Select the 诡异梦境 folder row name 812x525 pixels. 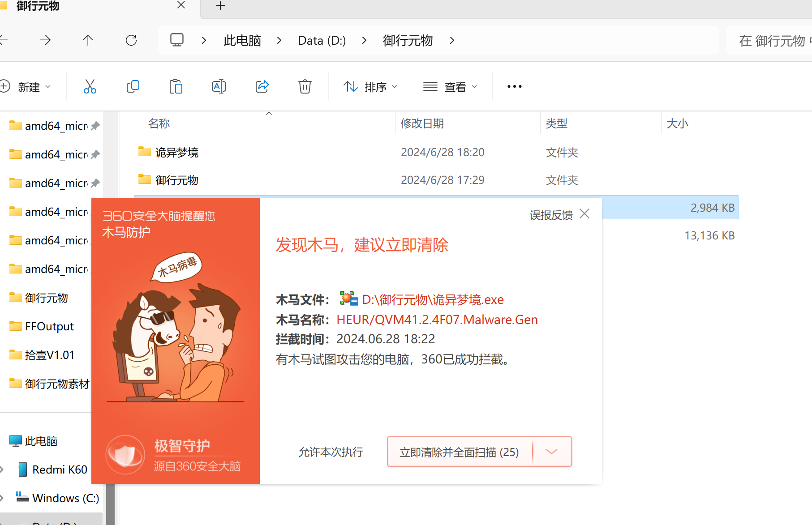tap(177, 153)
